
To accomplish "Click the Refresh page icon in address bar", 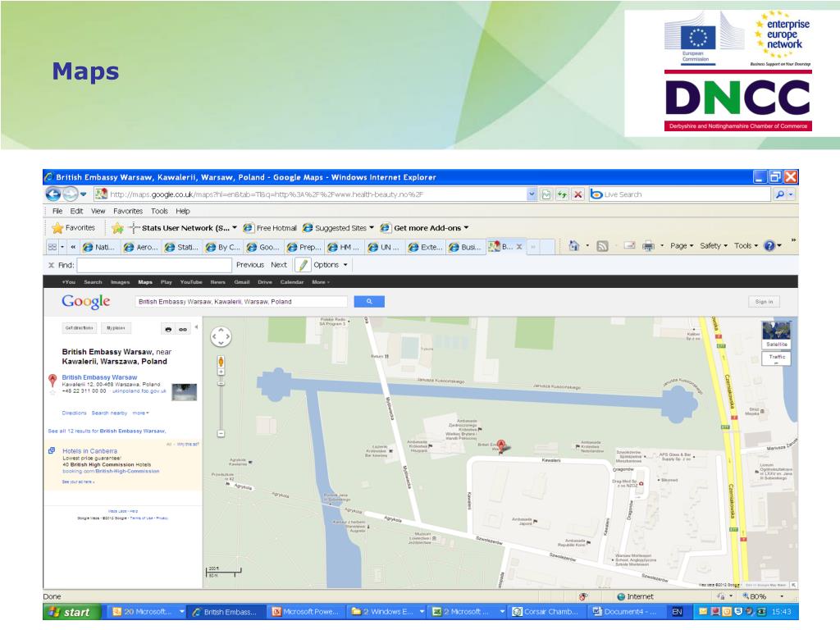I will 562,194.
